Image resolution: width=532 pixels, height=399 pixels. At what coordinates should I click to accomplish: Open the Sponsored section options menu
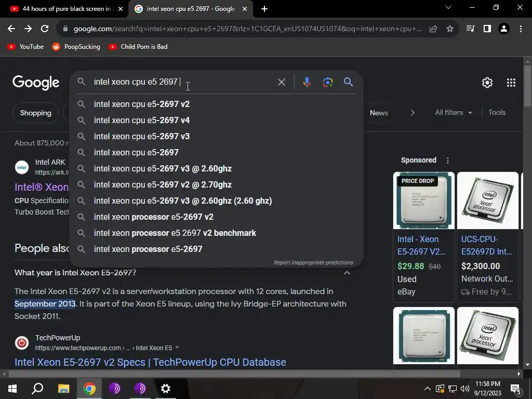pyautogui.click(x=448, y=161)
